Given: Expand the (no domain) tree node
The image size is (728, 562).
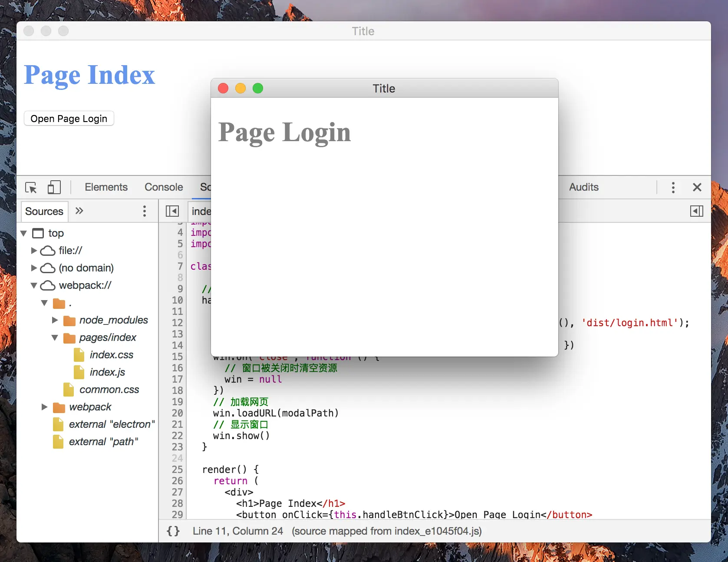Looking at the screenshot, I should pos(34,268).
